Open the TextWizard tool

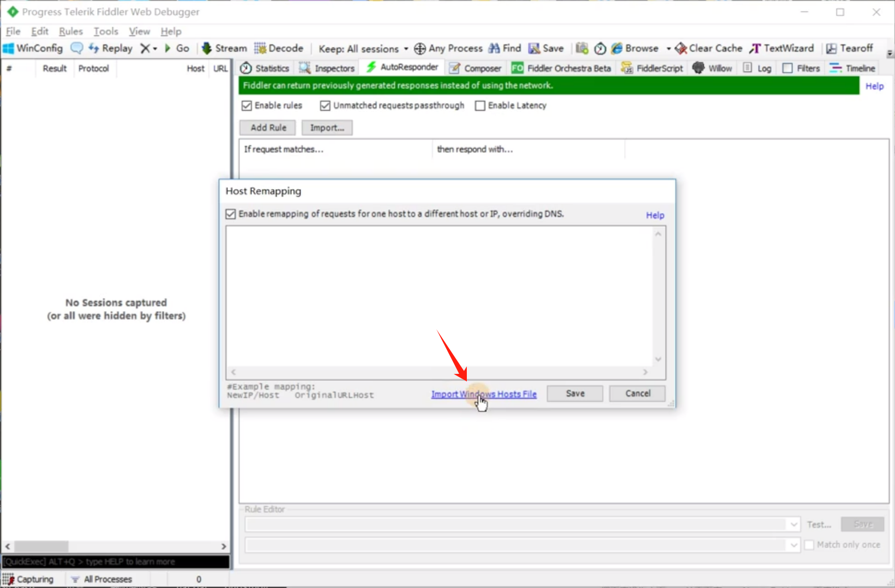pyautogui.click(x=782, y=49)
